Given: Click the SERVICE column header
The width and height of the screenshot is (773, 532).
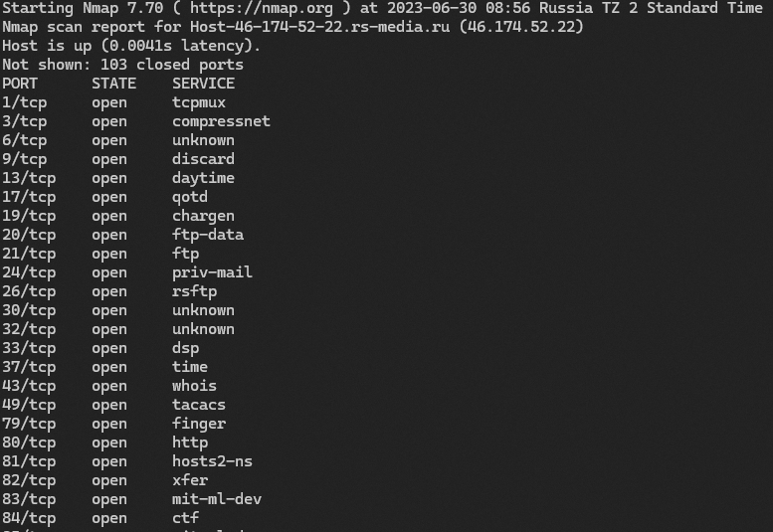Looking at the screenshot, I should (x=203, y=84).
